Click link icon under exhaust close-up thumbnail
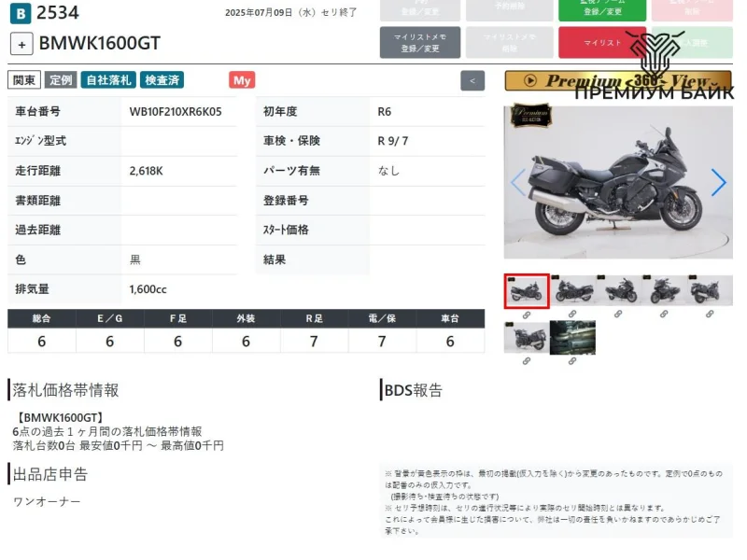Viewport: 747px width, 560px height. tap(572, 360)
